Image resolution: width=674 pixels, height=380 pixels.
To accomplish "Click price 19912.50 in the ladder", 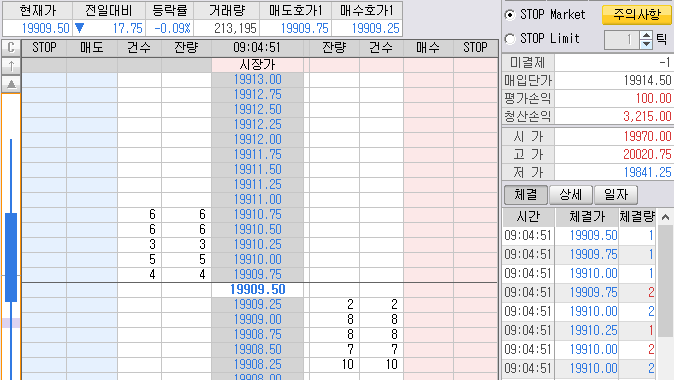I will 257,110.
